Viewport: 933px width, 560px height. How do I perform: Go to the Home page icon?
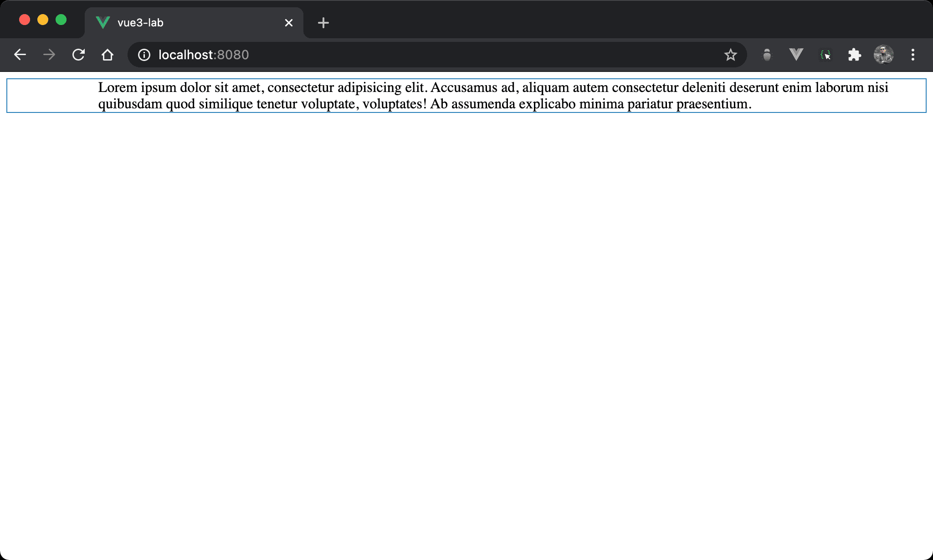[x=108, y=55]
